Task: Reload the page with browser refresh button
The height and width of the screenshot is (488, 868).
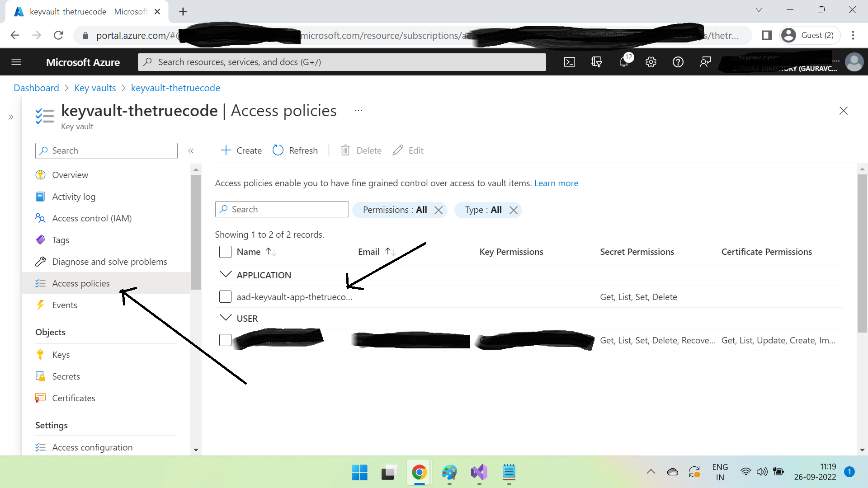Action: pos(58,35)
